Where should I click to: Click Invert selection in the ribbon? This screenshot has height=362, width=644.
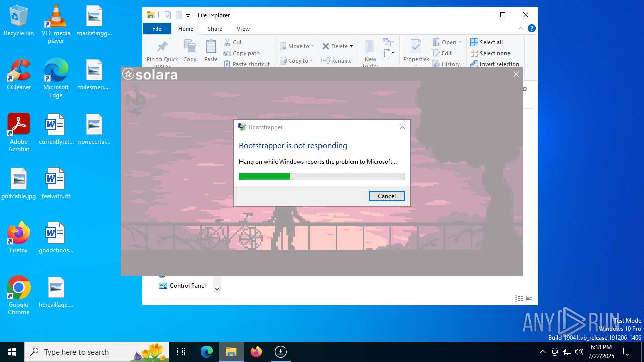pyautogui.click(x=495, y=64)
